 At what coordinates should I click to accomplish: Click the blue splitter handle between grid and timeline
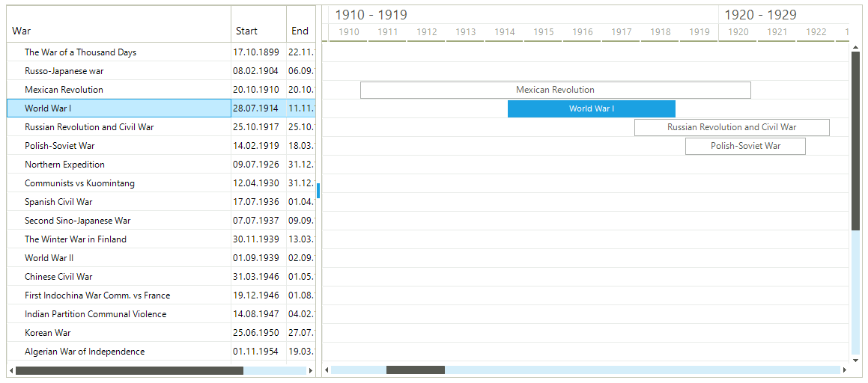(318, 191)
